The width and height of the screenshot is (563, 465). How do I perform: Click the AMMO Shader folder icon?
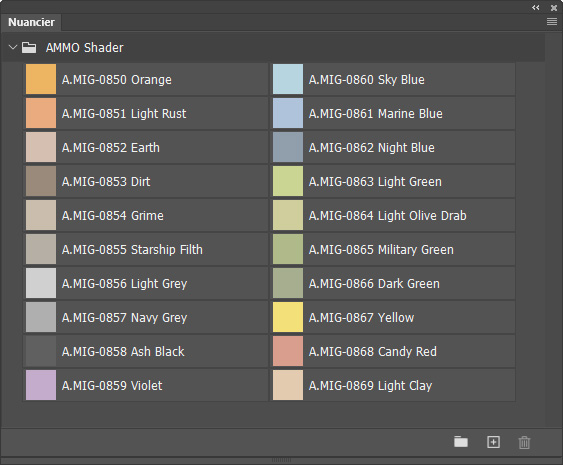[29, 47]
